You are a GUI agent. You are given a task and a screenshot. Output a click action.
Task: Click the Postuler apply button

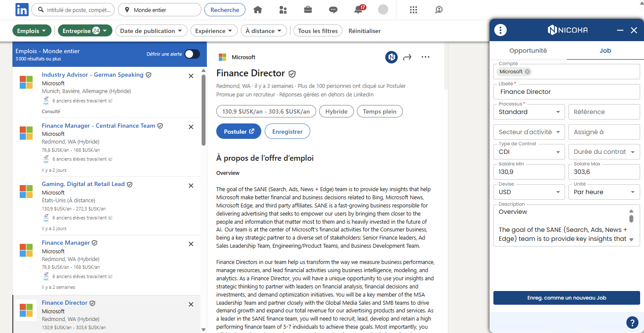[x=239, y=132]
